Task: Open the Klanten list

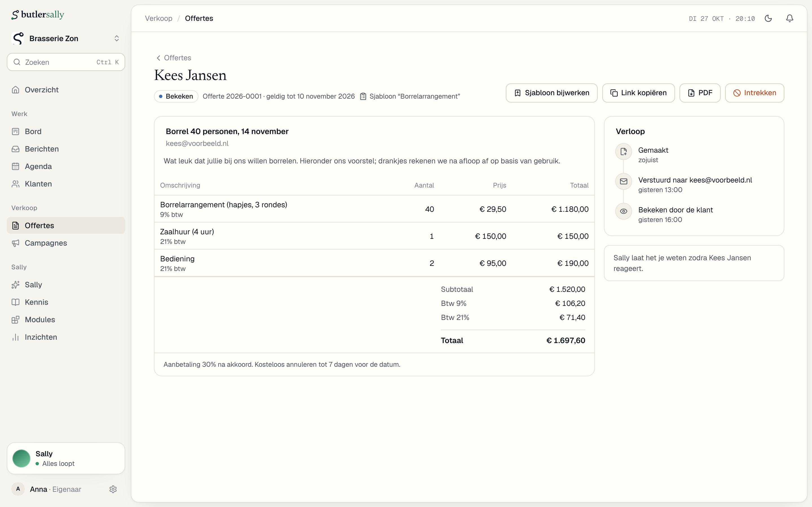Action: (x=66, y=184)
